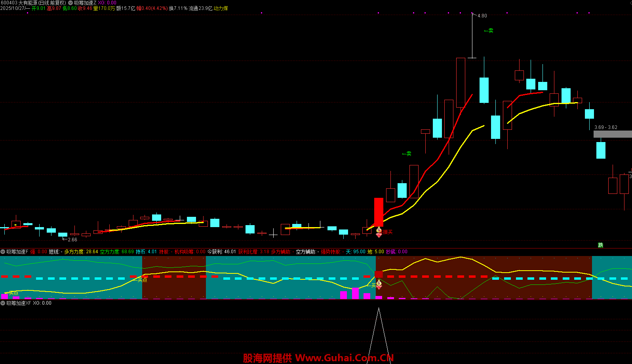Click the low price 低8.60
This screenshot has width=632, height=364.
click(70, 8)
